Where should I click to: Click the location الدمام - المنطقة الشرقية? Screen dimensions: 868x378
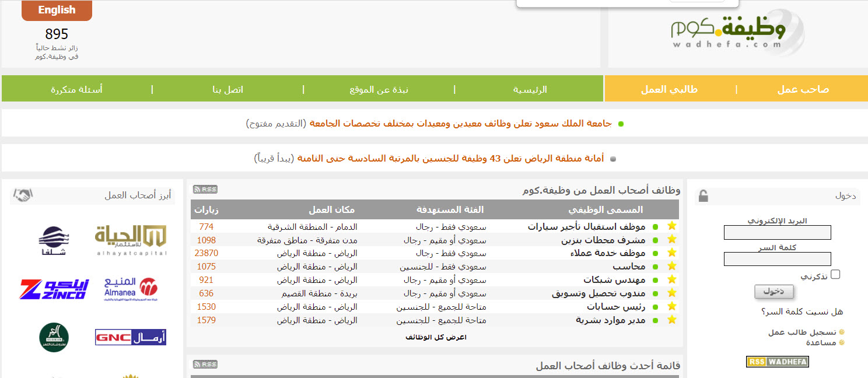(x=313, y=226)
